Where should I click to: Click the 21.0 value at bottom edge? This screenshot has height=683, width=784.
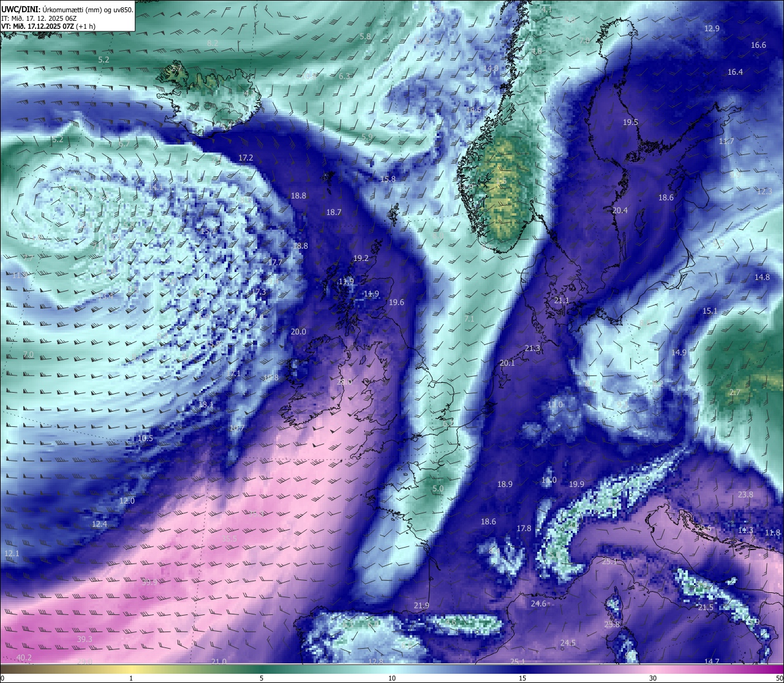pyautogui.click(x=219, y=661)
